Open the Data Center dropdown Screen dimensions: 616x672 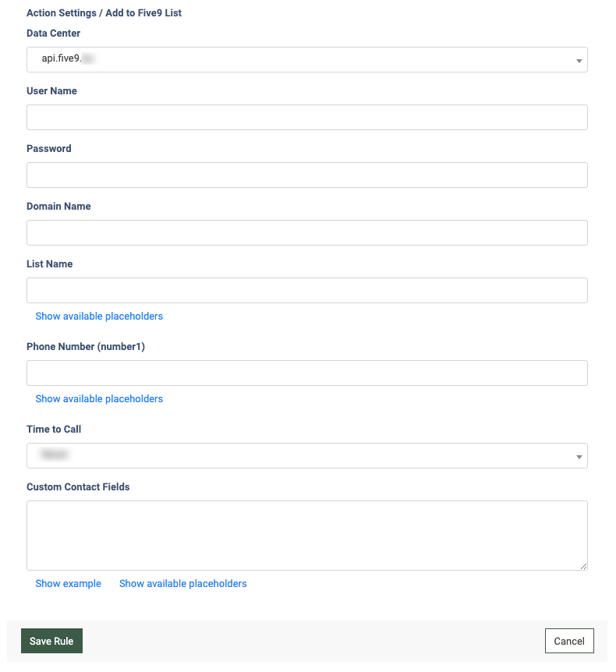pyautogui.click(x=306, y=59)
